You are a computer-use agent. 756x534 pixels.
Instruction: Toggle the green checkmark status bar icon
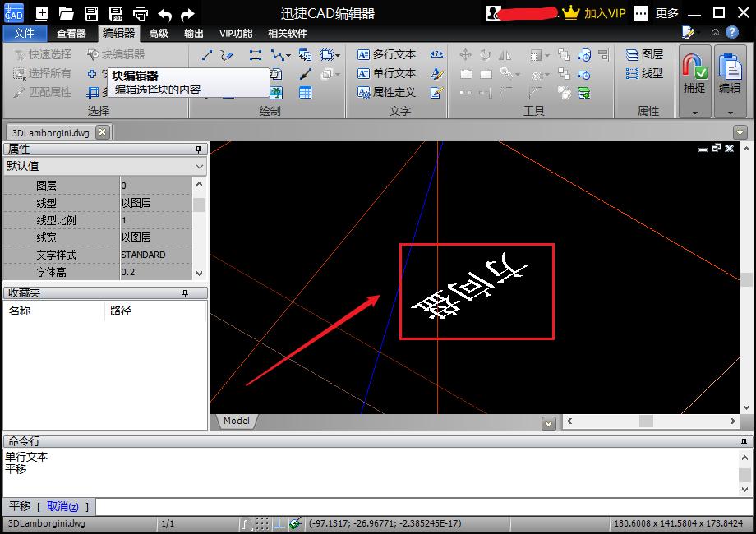[x=296, y=523]
